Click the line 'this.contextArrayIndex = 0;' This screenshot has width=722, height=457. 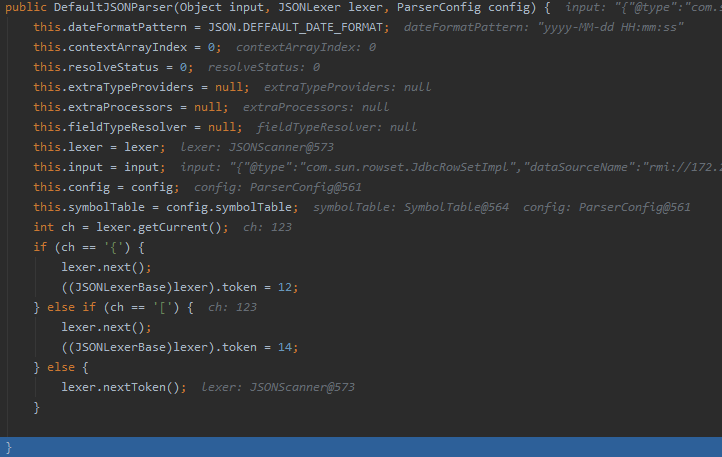click(127, 47)
